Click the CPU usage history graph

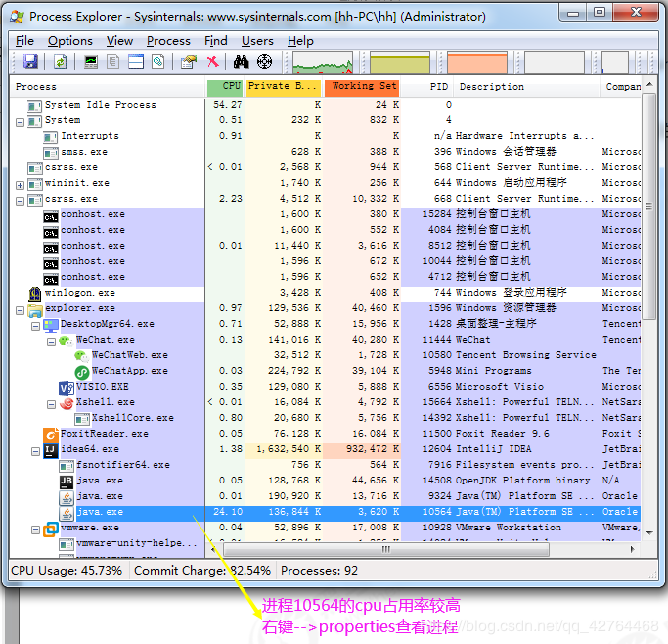point(323,63)
